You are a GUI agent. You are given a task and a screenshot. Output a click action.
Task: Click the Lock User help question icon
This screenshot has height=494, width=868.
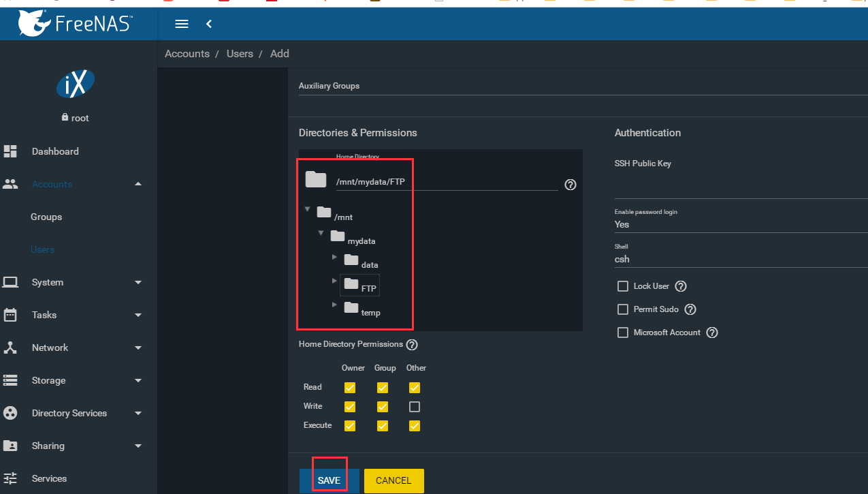(680, 286)
